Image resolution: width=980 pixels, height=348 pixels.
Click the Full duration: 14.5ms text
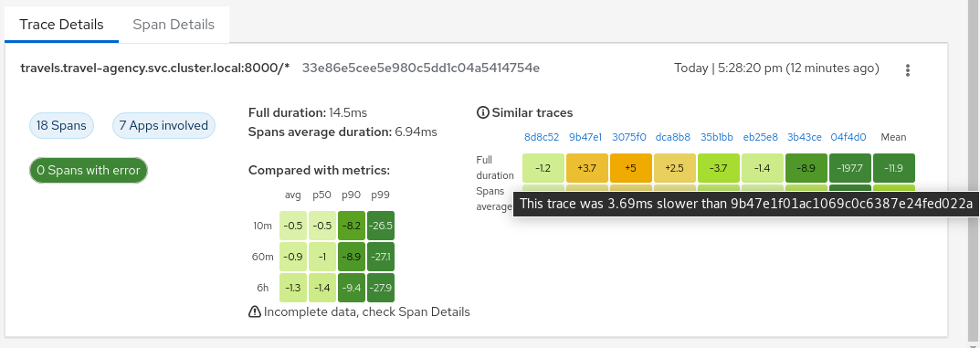point(308,113)
